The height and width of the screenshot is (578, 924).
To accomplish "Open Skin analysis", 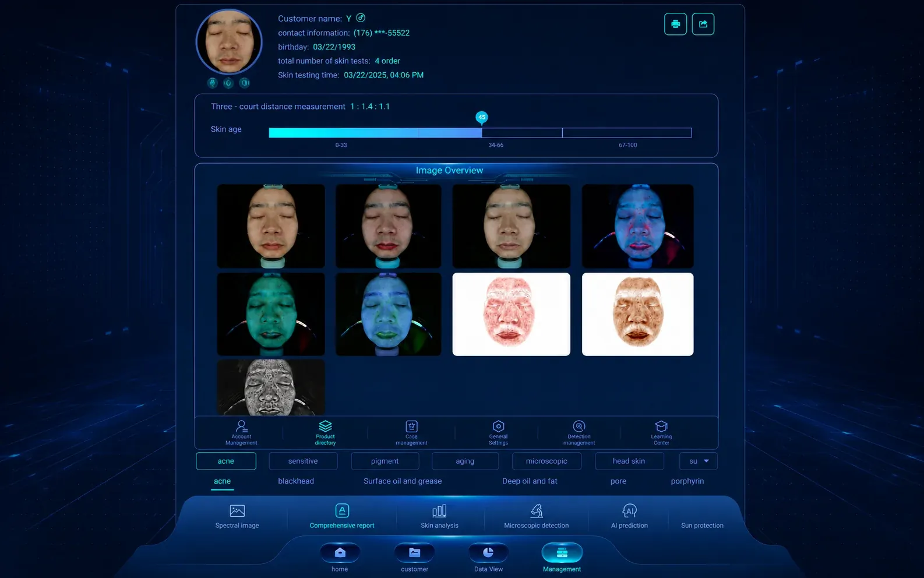I will (439, 516).
